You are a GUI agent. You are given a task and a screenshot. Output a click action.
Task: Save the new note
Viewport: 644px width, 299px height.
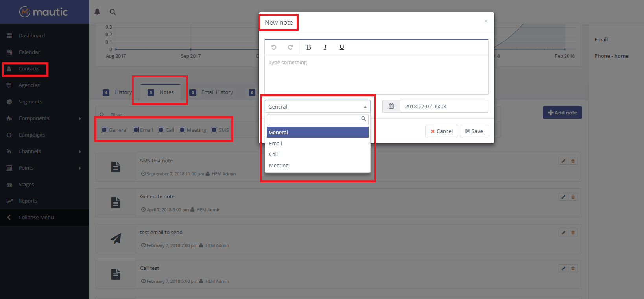[474, 131]
